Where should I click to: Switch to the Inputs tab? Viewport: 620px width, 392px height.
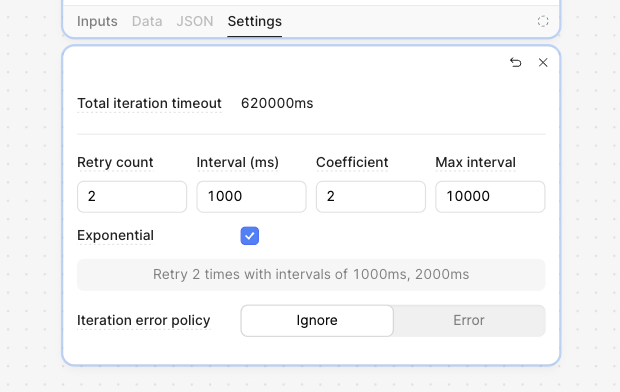tap(97, 21)
